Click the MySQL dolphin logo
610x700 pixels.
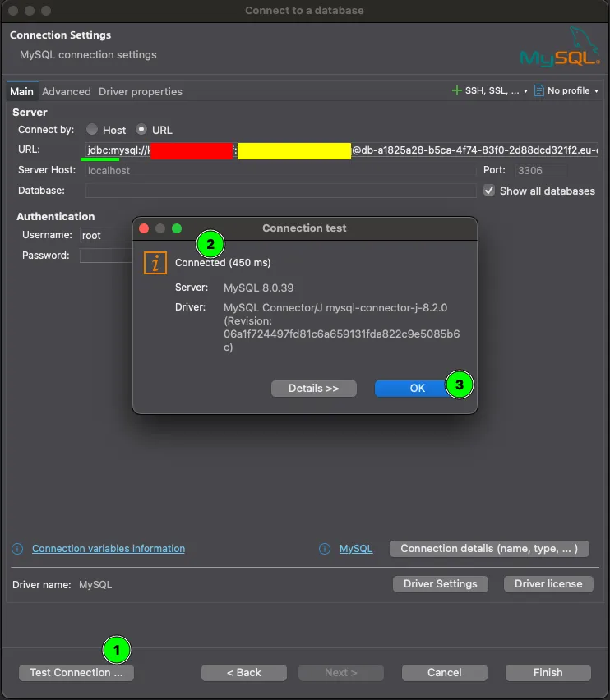pyautogui.click(x=561, y=47)
